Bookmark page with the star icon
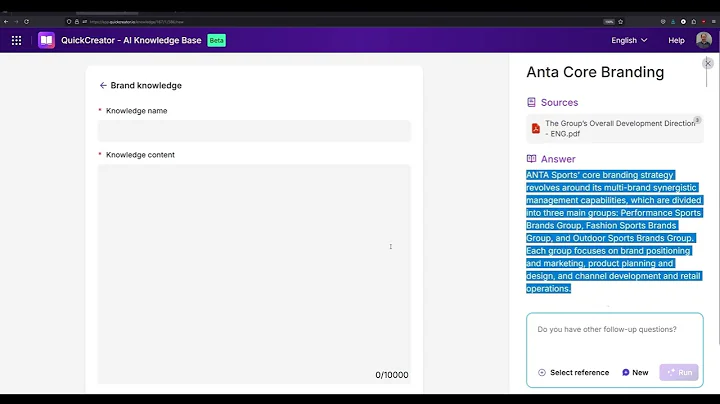Screen dimensions: 720x404 [620, 22]
